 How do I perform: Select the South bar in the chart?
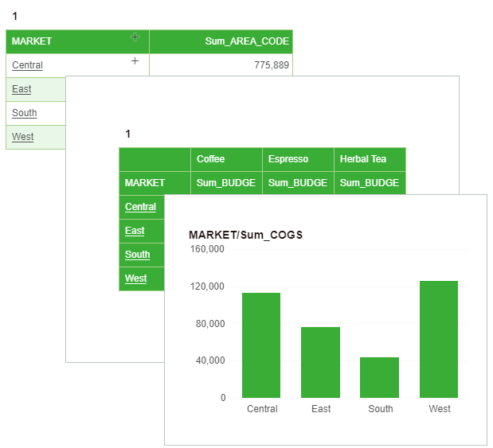coord(380,377)
